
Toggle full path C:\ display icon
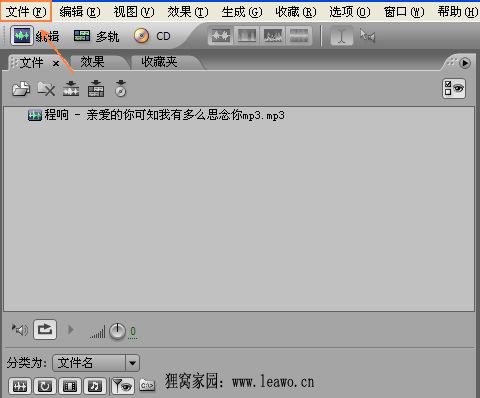pos(147,386)
